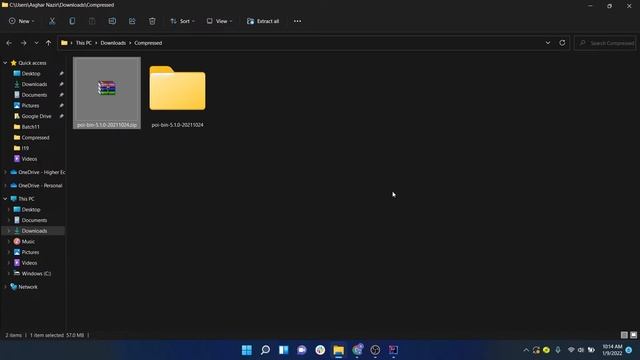This screenshot has width=640, height=360.
Task: Open Downloads under Quick access
Action: (34, 84)
